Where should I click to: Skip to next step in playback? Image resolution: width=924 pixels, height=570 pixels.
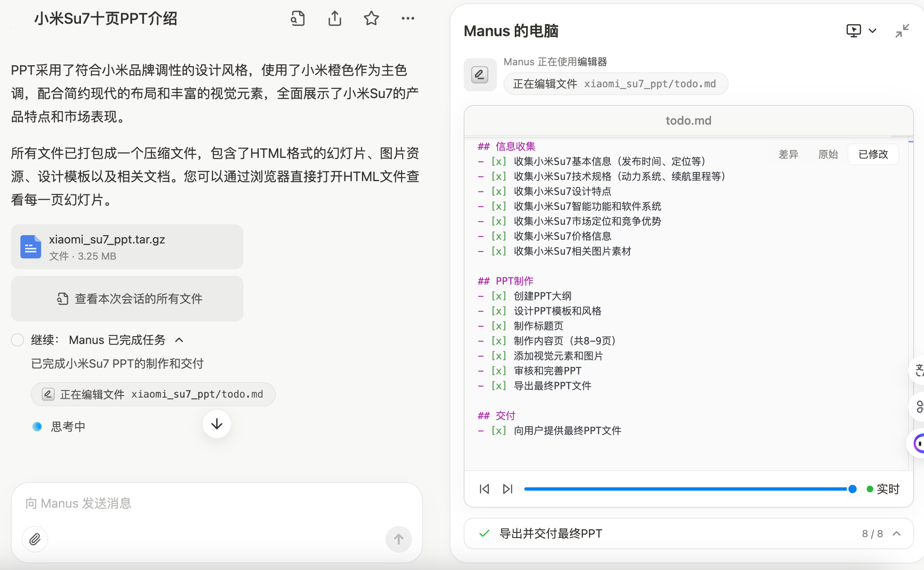508,489
